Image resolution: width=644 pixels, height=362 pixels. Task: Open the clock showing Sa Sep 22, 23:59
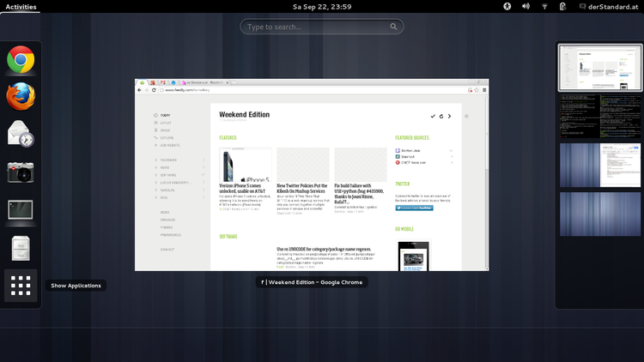click(322, 6)
